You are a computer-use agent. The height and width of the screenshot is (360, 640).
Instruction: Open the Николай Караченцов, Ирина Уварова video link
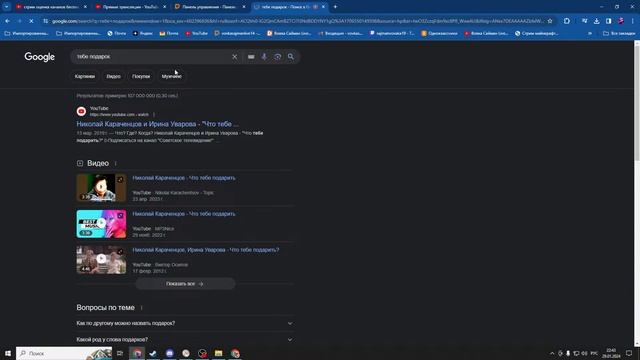(x=206, y=250)
